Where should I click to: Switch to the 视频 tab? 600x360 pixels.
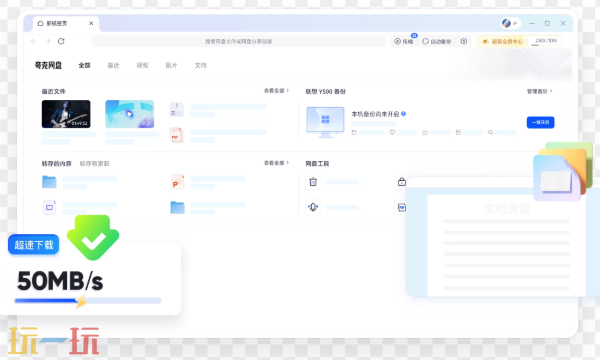142,65
